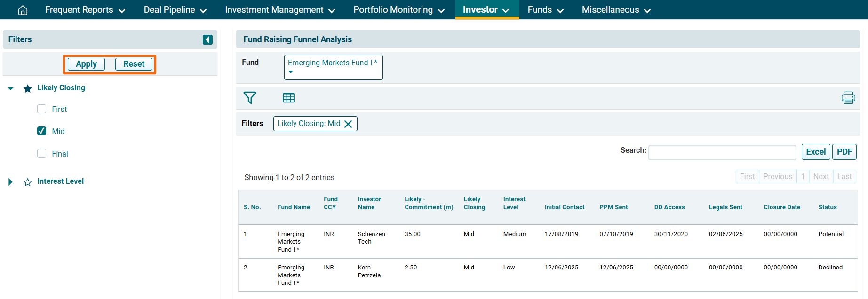Check the First checkbox

pos(42,109)
